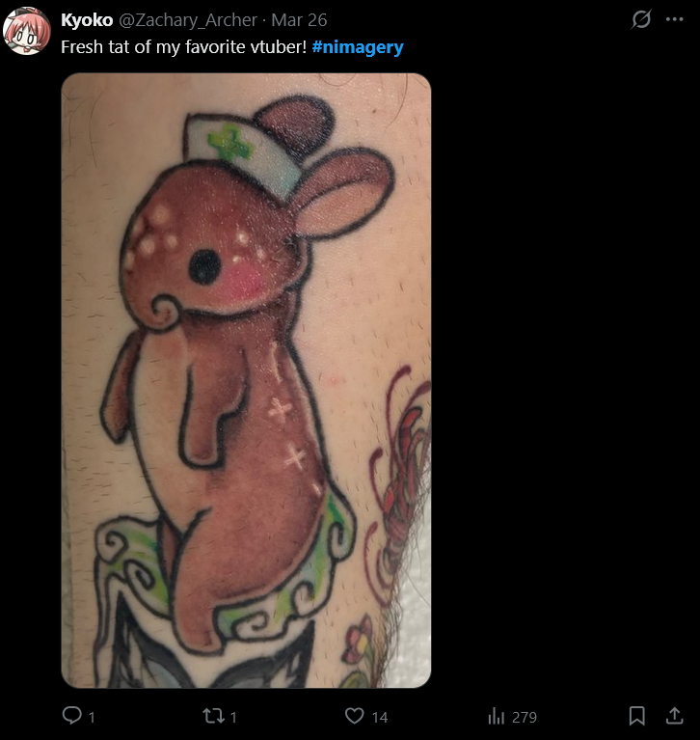
Task: Like the post with the heart icon
Action: [x=354, y=716]
